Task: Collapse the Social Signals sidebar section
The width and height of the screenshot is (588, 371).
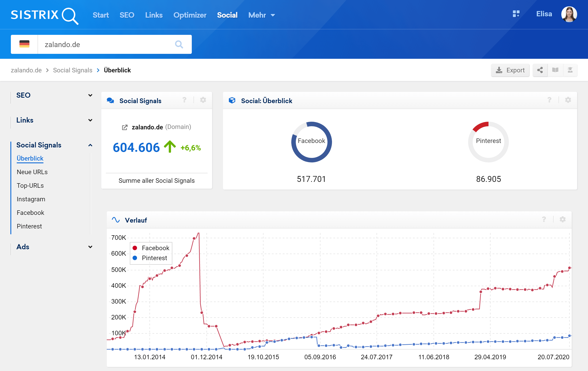Action: tap(90, 145)
